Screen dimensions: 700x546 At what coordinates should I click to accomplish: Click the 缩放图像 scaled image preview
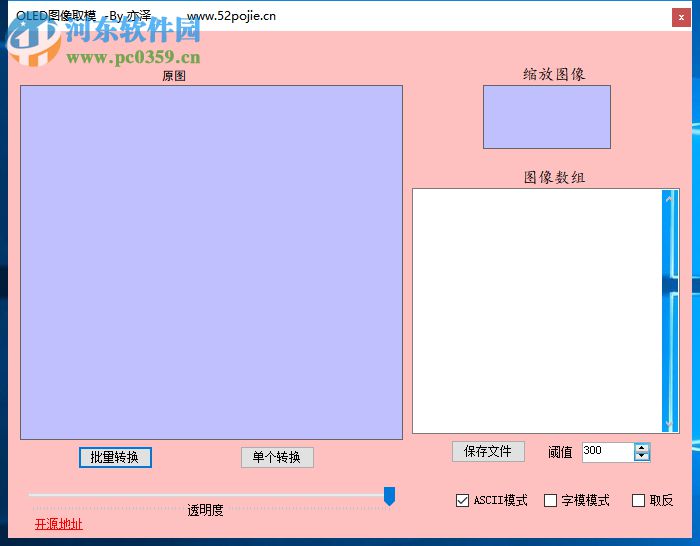click(x=547, y=117)
